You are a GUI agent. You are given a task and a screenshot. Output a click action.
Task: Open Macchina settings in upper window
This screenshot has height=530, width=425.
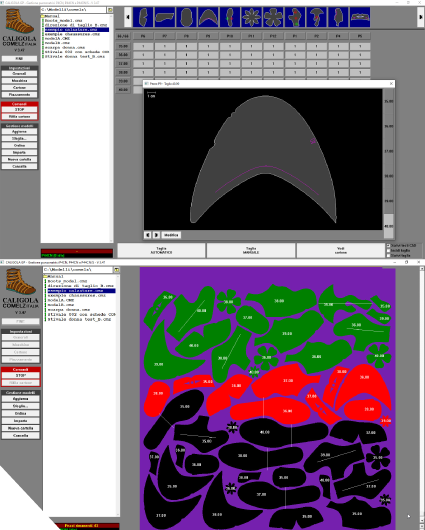(19, 81)
